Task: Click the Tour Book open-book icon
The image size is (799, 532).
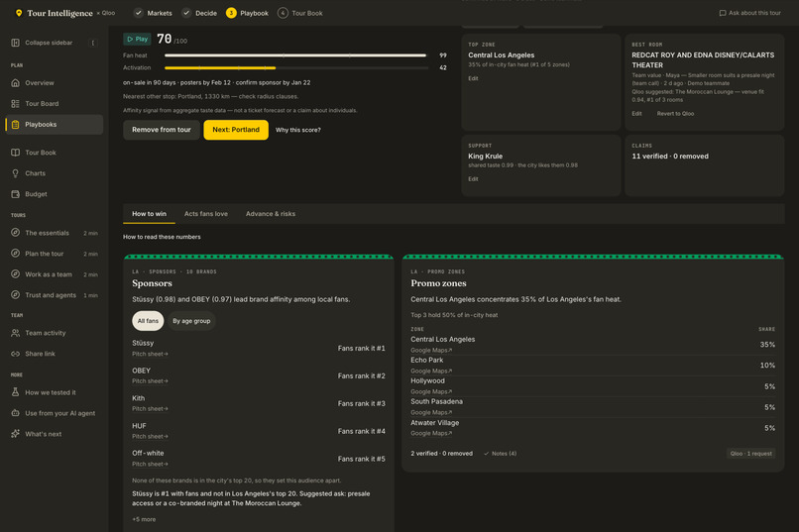Action: tap(15, 153)
